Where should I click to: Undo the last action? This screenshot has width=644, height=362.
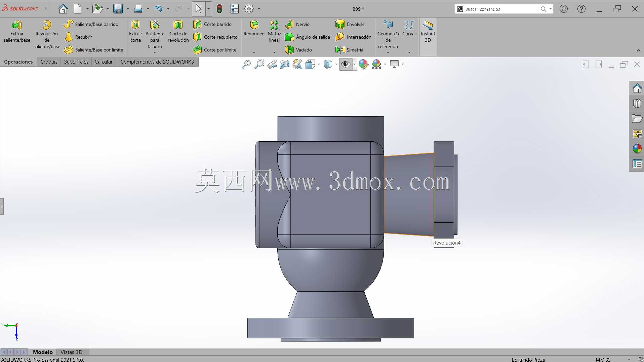pos(158,9)
